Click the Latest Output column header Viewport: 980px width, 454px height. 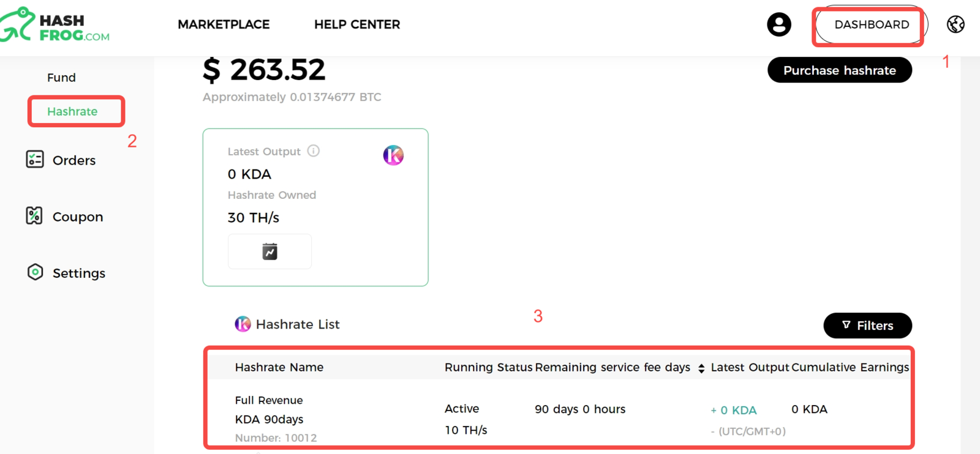click(750, 367)
